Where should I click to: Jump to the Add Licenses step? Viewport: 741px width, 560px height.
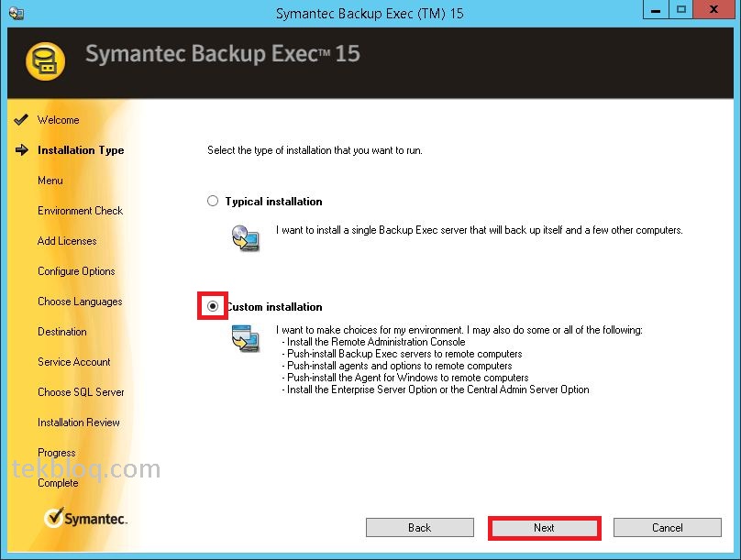67,241
